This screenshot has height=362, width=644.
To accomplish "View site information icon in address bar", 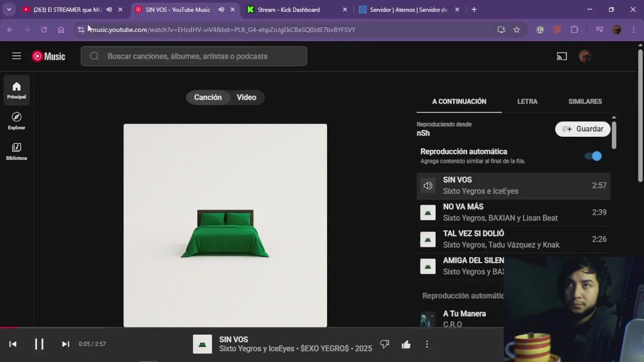I will [x=81, y=30].
